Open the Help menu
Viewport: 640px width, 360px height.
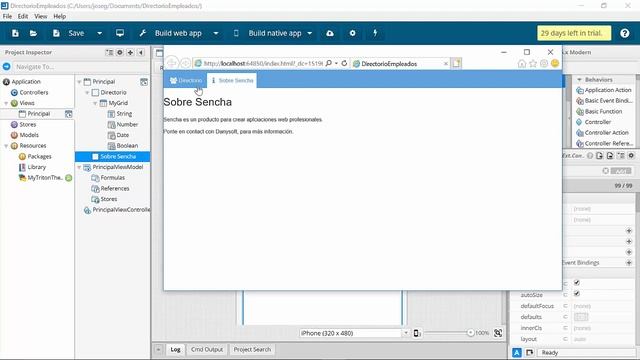tap(60, 16)
